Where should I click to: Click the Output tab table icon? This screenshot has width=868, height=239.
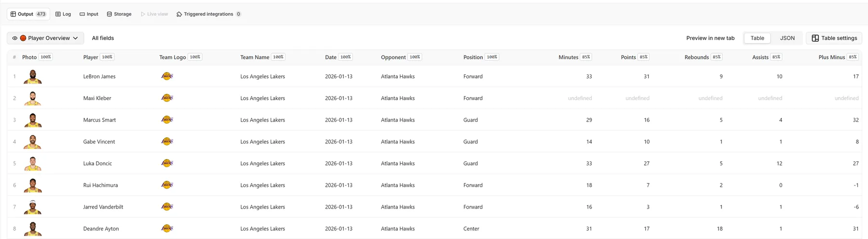point(13,14)
